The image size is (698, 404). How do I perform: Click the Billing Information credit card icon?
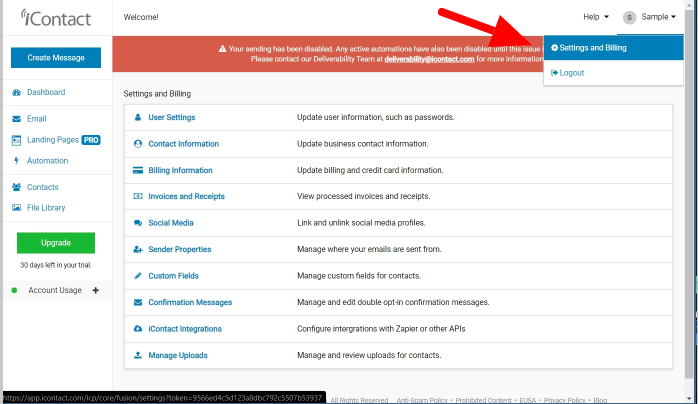138,170
